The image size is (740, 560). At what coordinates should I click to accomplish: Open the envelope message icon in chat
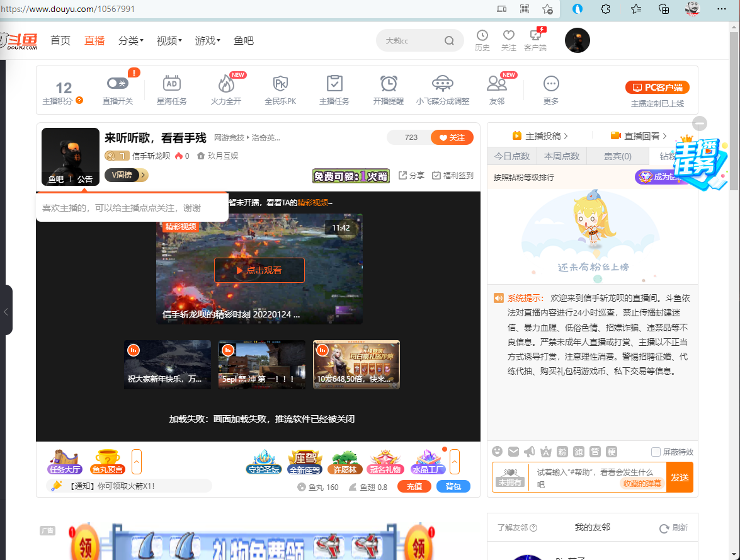click(x=513, y=452)
